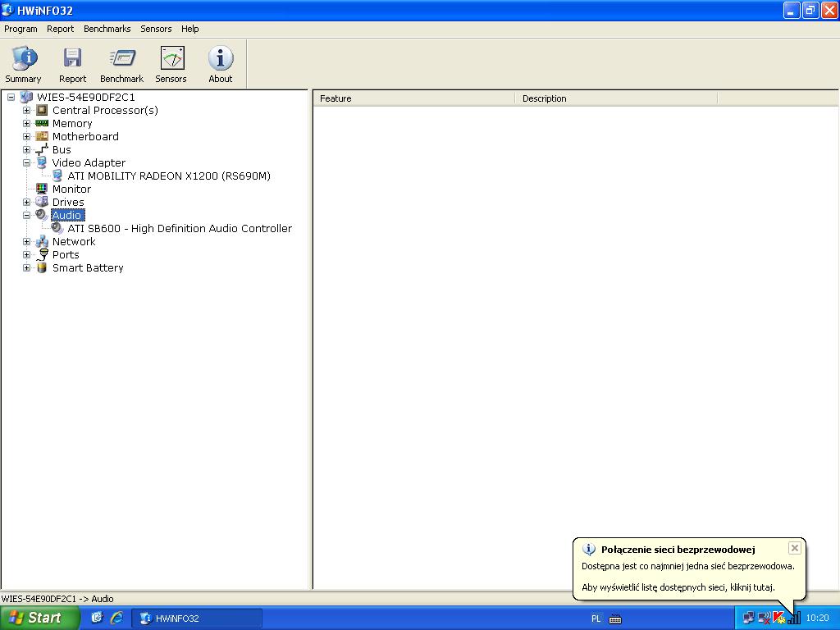Expand the Drives node
840x630 pixels.
(x=26, y=202)
